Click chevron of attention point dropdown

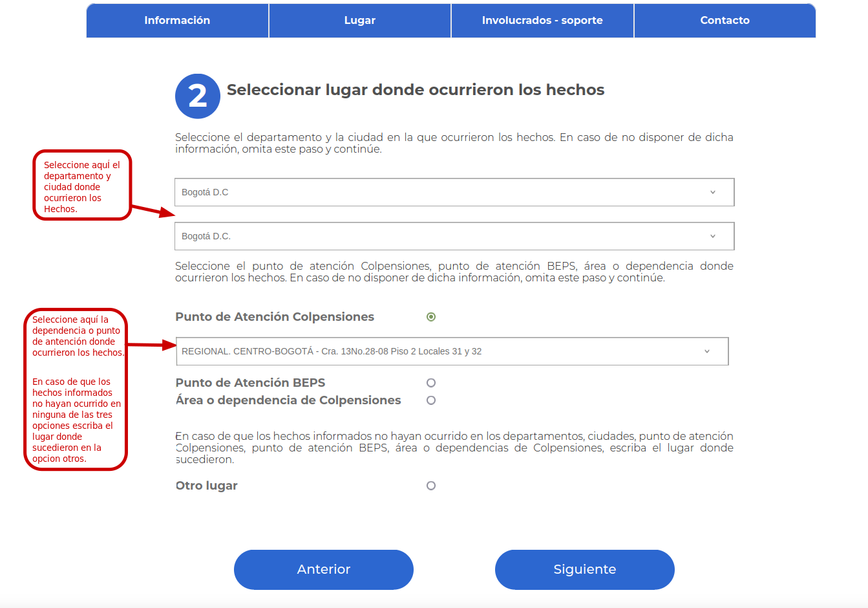pyautogui.click(x=707, y=351)
